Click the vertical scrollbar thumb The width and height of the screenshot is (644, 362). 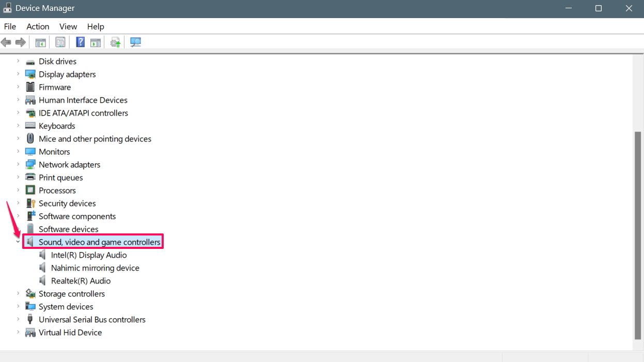click(638, 235)
